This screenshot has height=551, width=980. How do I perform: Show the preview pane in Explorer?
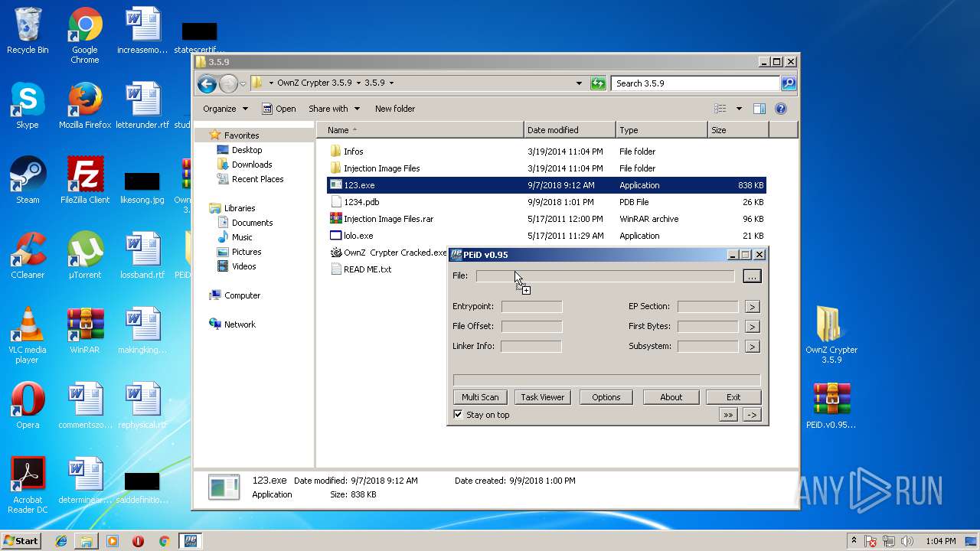click(759, 109)
